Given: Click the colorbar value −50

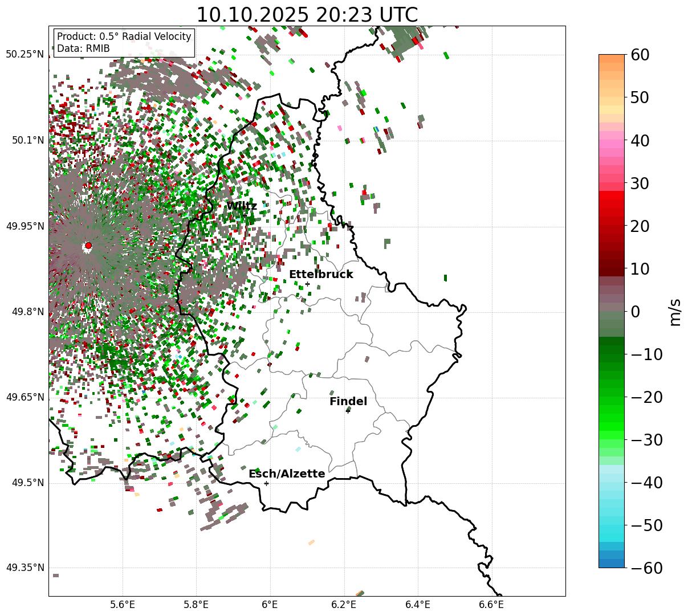Looking at the screenshot, I should 646,525.
